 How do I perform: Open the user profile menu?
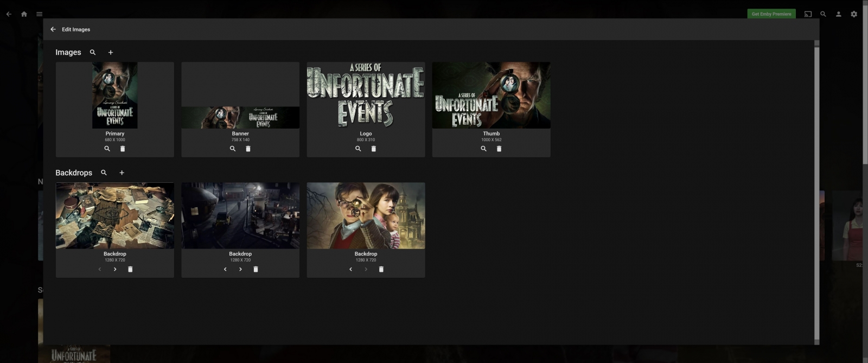[x=838, y=14]
